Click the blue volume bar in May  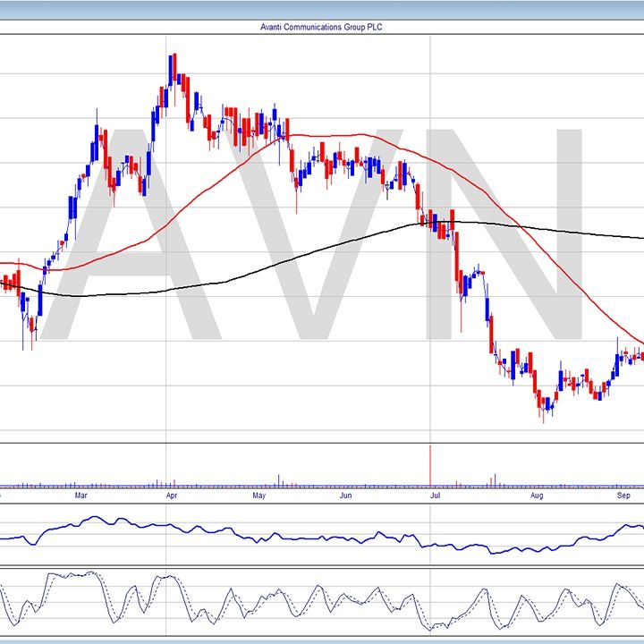pyautogui.click(x=279, y=480)
